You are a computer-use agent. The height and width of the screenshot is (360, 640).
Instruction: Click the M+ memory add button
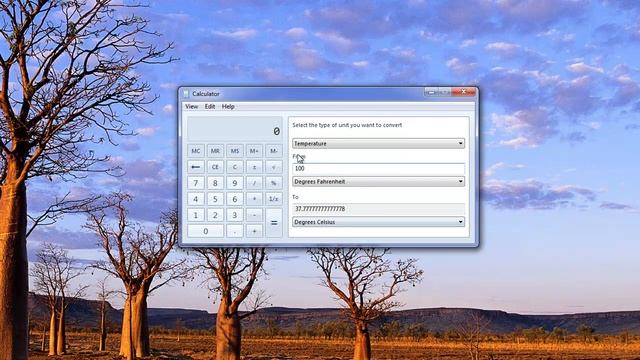point(254,151)
